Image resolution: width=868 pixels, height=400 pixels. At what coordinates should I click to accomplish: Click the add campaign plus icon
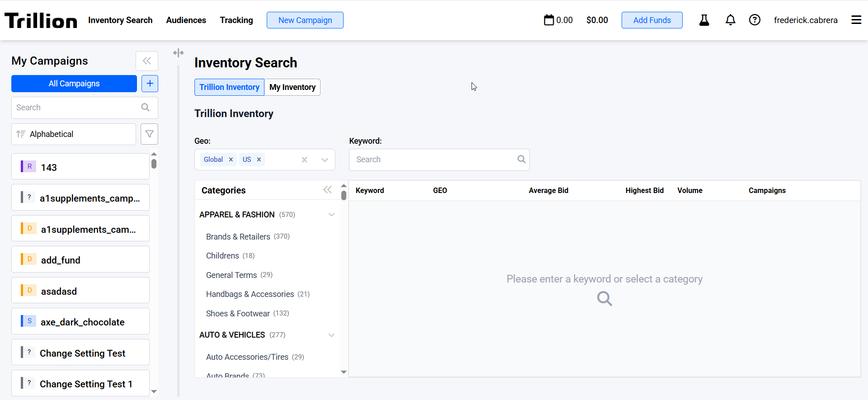(x=150, y=84)
